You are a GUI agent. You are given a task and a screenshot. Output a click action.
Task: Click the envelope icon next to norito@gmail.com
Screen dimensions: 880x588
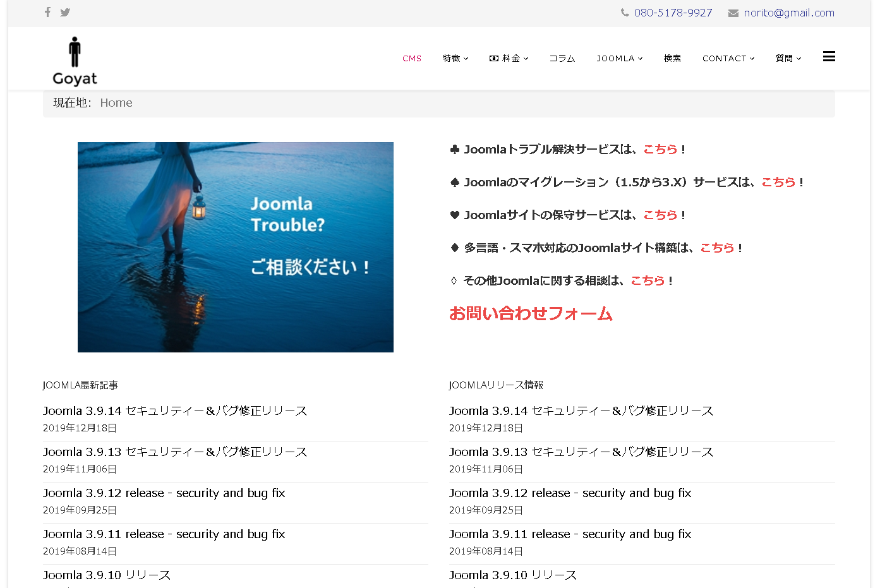click(x=733, y=12)
